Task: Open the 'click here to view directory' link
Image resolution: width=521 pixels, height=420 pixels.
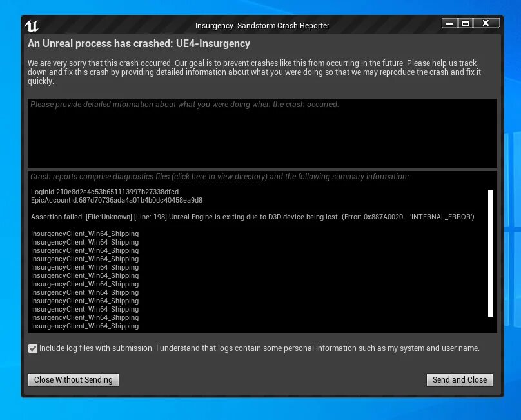Action: pos(220,177)
